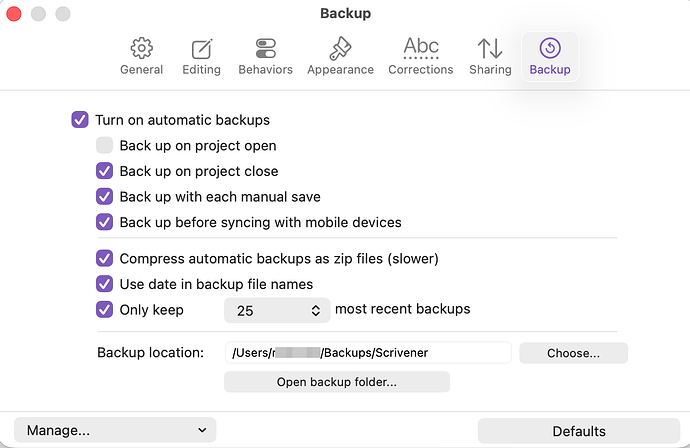Screen dimensions: 690x448
Task: Open the General preferences gear icon
Action: [141, 48]
